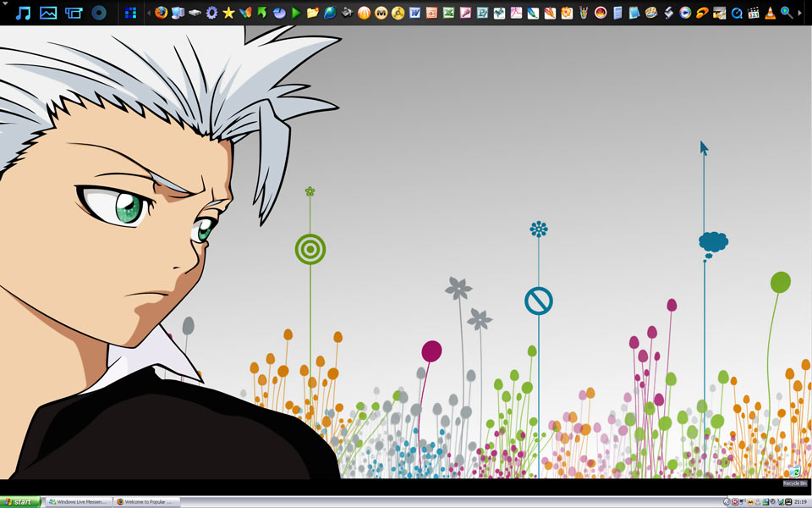Image resolution: width=812 pixels, height=508 pixels.
Task: Open the Adobe Acrobat PDF icon
Action: point(516,13)
